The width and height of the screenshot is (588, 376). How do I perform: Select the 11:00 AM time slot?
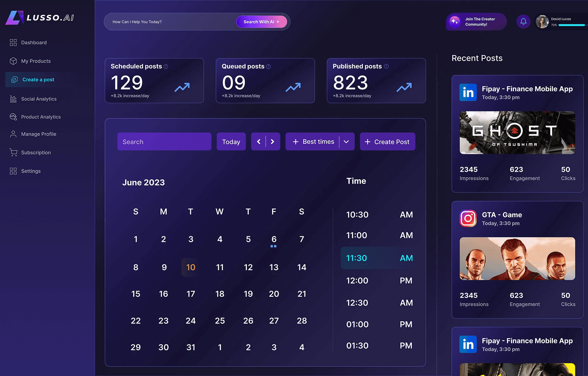tap(379, 235)
